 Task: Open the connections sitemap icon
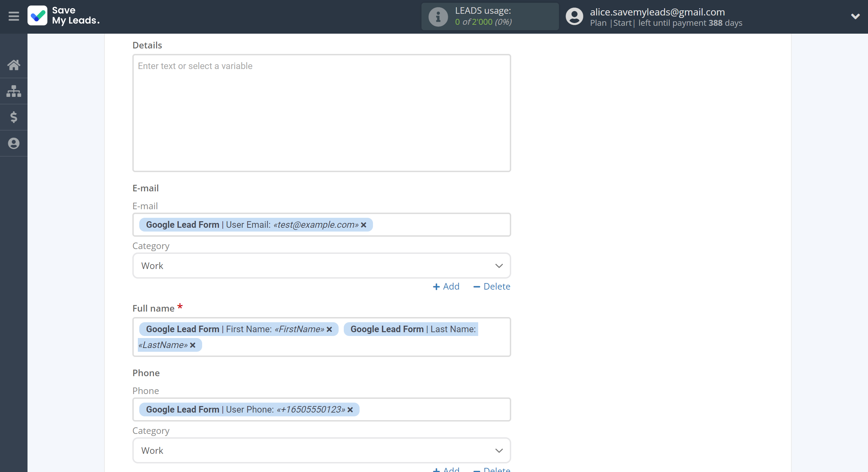click(x=14, y=91)
